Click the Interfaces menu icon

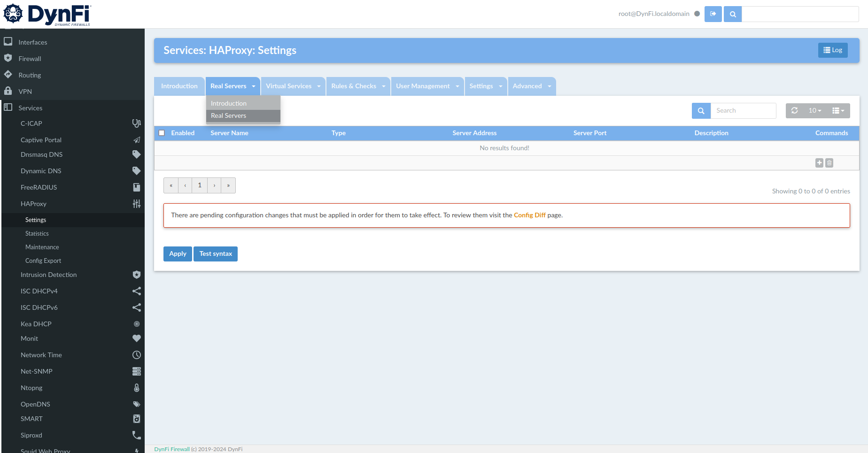8,42
